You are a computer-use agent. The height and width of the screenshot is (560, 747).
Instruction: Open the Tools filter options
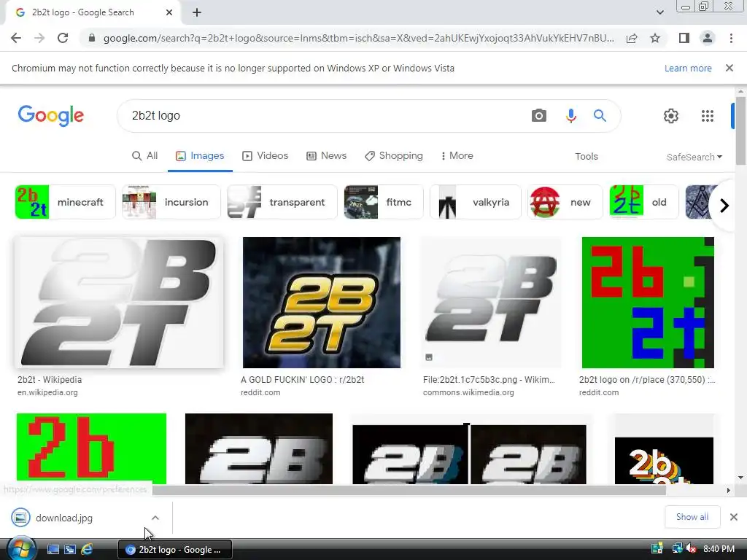click(x=587, y=156)
